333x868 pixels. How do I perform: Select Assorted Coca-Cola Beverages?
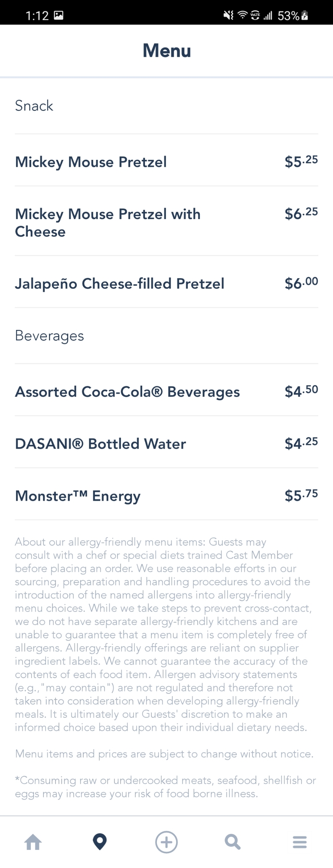click(x=127, y=392)
